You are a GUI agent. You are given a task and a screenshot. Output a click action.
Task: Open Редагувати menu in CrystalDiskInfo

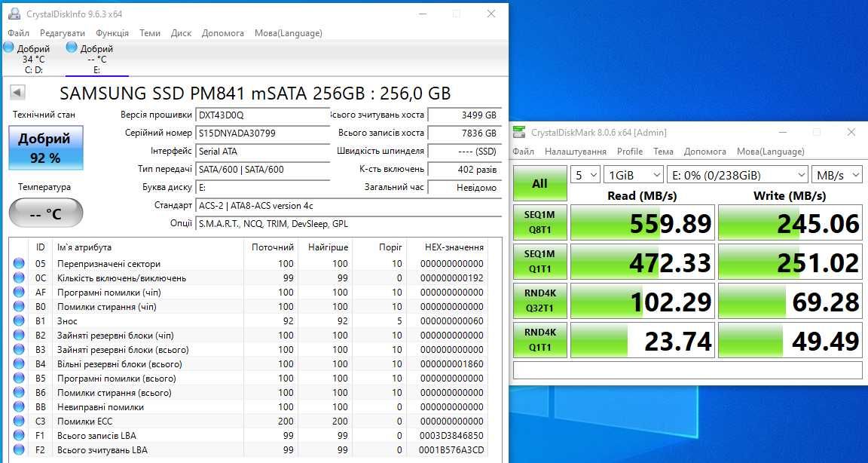click(x=63, y=33)
